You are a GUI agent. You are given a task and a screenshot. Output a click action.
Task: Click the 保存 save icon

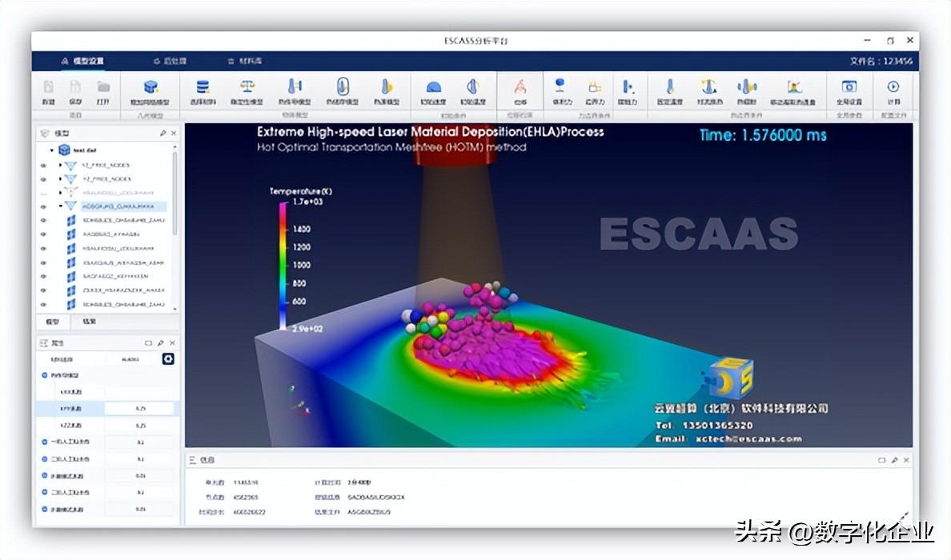coord(75,87)
